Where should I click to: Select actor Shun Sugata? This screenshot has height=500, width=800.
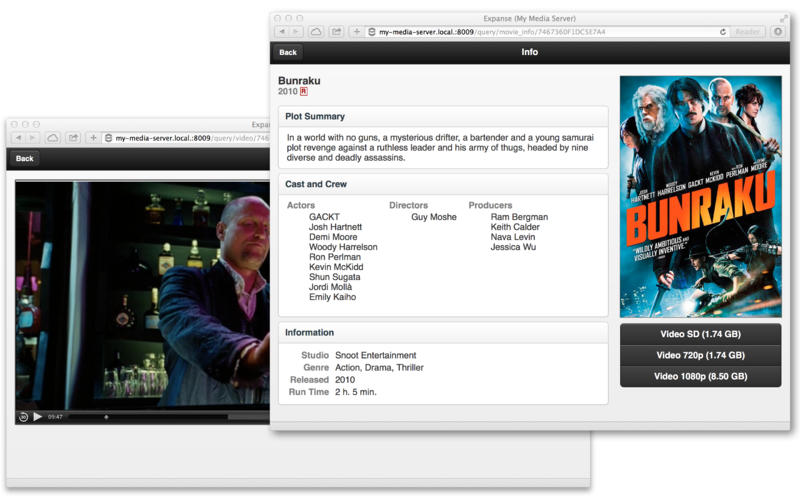335,277
